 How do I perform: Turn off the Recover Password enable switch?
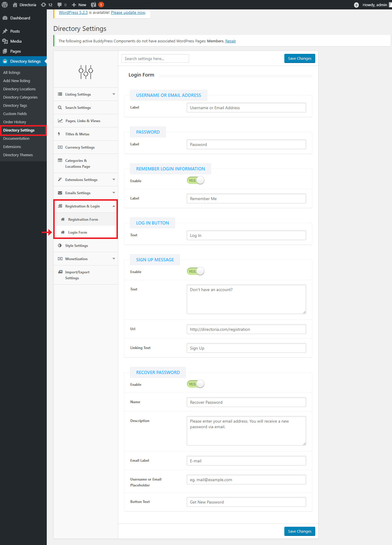[196, 384]
